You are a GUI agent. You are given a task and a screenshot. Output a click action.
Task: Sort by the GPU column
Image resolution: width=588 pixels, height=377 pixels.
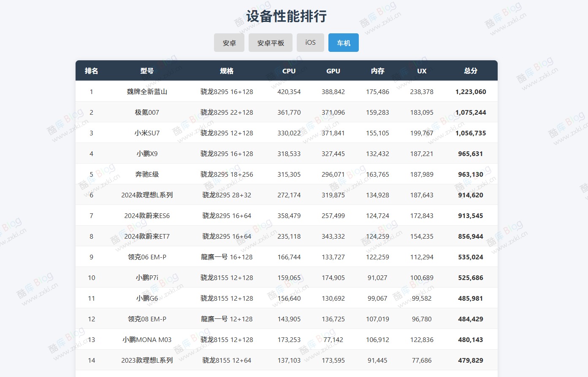333,71
